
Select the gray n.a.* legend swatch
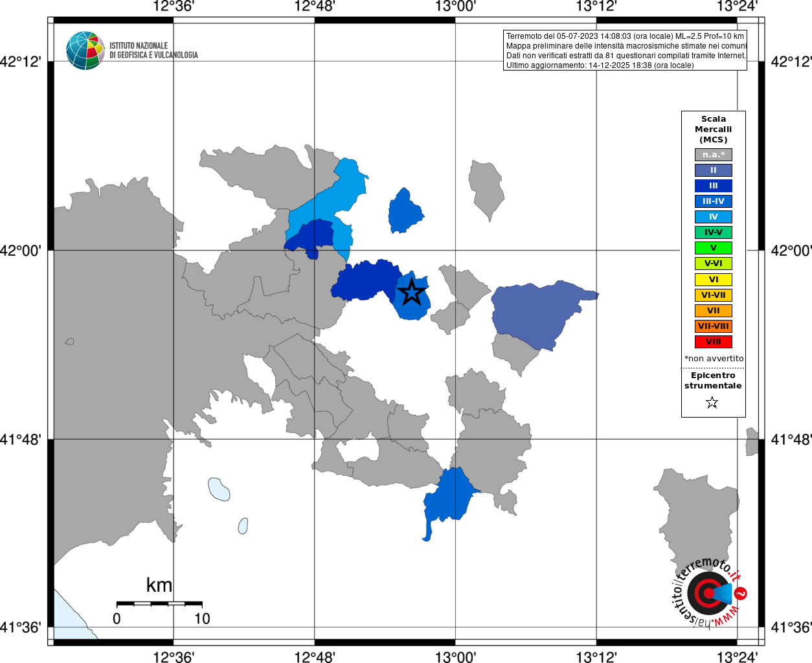(x=714, y=155)
